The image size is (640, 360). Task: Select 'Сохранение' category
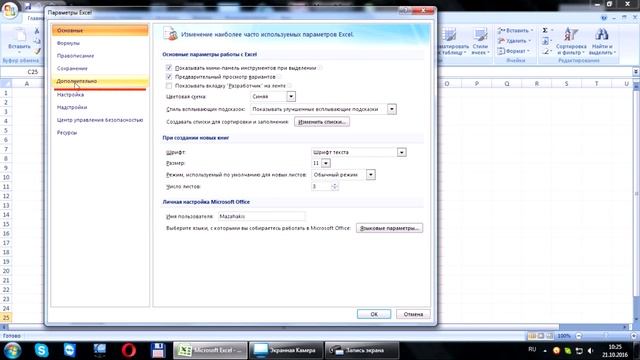click(100, 68)
